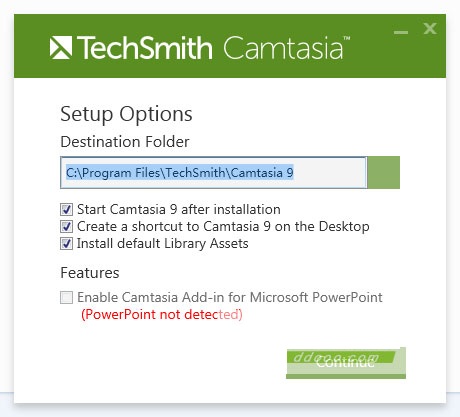
Task: Minimize the Camtasia installer window
Action: 401,32
